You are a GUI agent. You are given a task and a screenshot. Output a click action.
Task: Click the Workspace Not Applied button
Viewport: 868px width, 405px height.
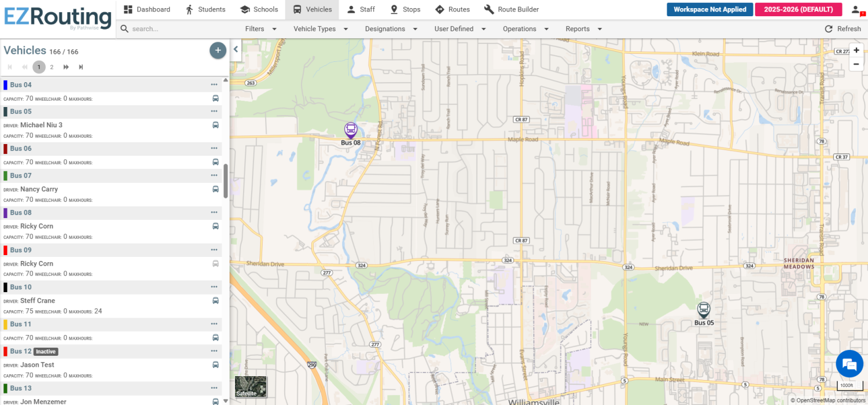709,9
